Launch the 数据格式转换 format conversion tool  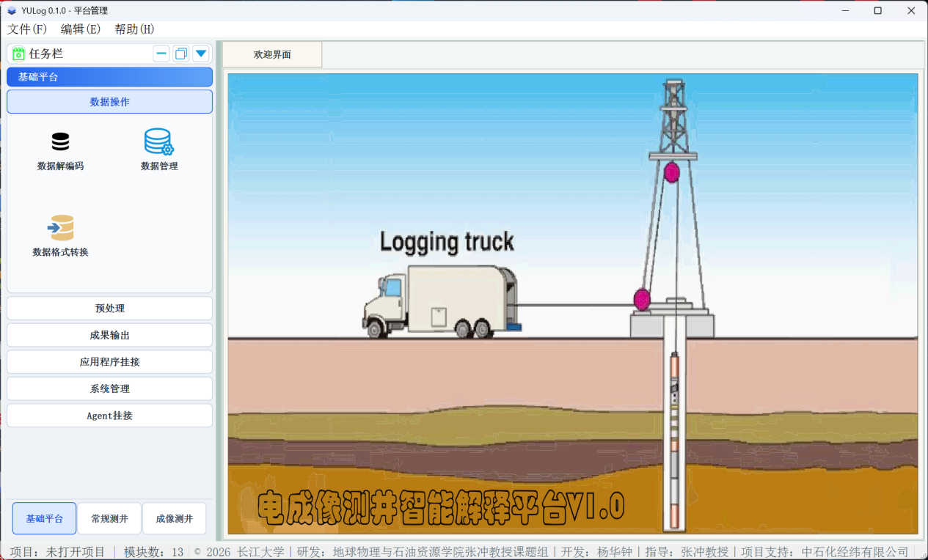pos(61,236)
